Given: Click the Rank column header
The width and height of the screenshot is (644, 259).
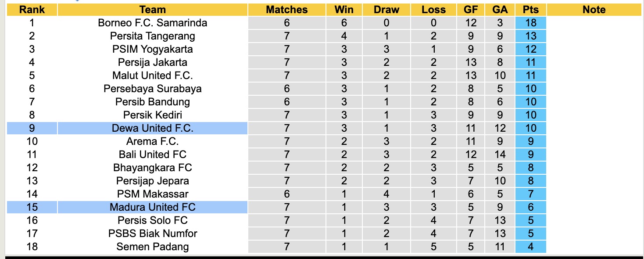Looking at the screenshot, I should (32, 10).
